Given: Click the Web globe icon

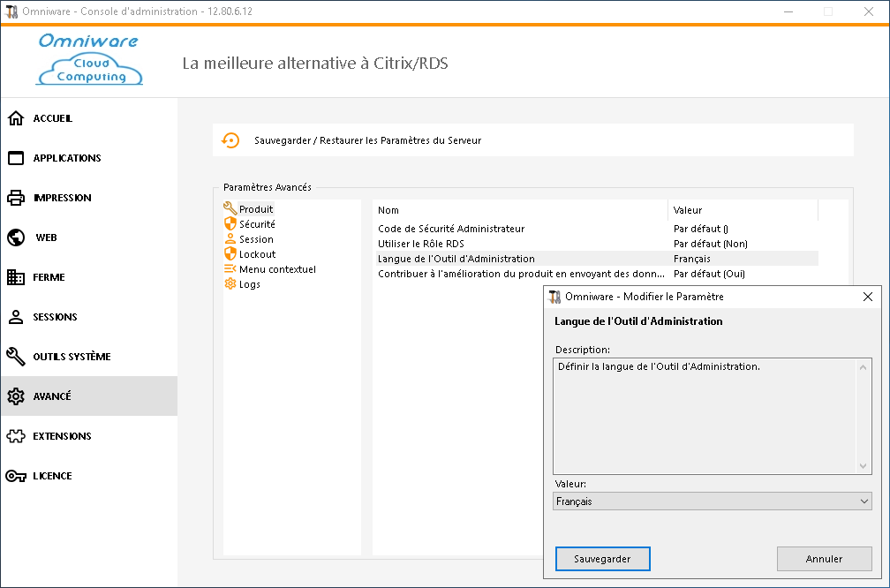Looking at the screenshot, I should 16,237.
